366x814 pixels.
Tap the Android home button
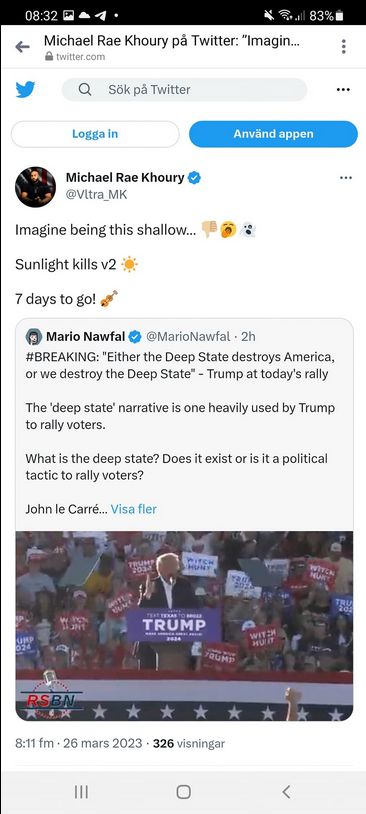183,792
